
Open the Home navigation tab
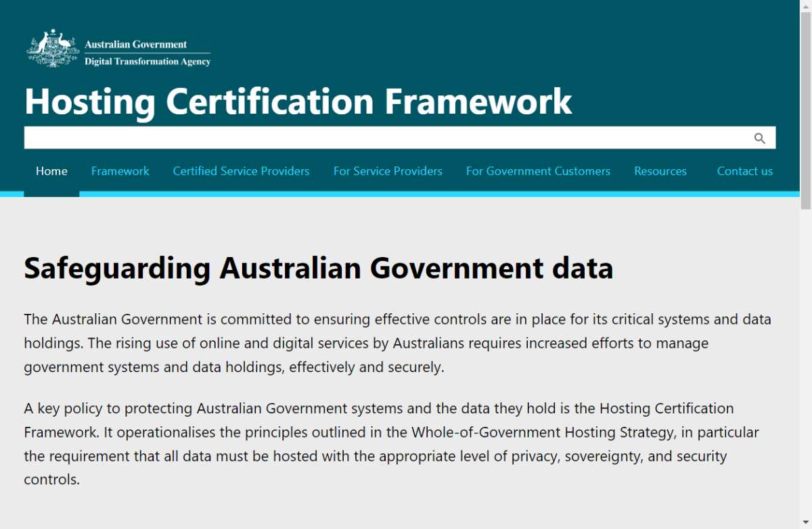51,171
